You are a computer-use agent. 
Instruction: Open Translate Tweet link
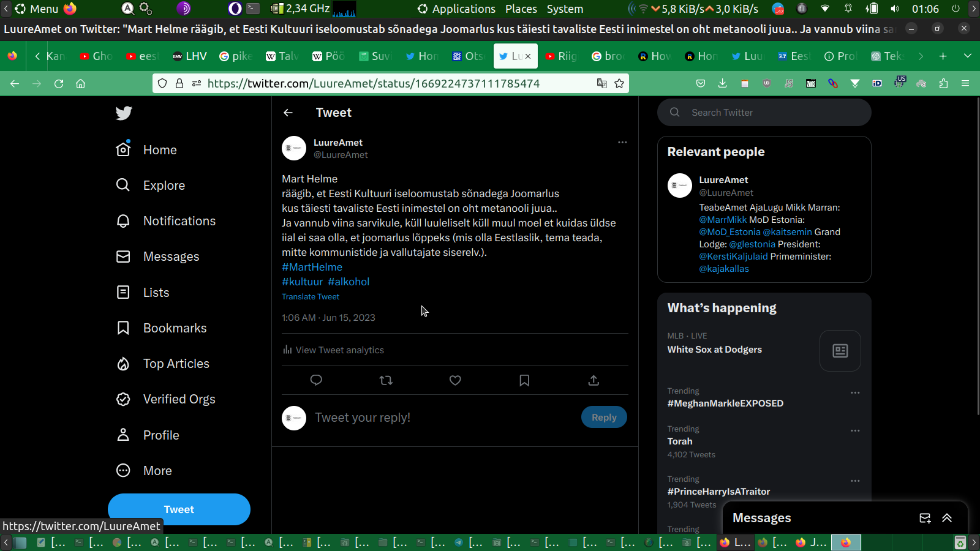point(311,297)
